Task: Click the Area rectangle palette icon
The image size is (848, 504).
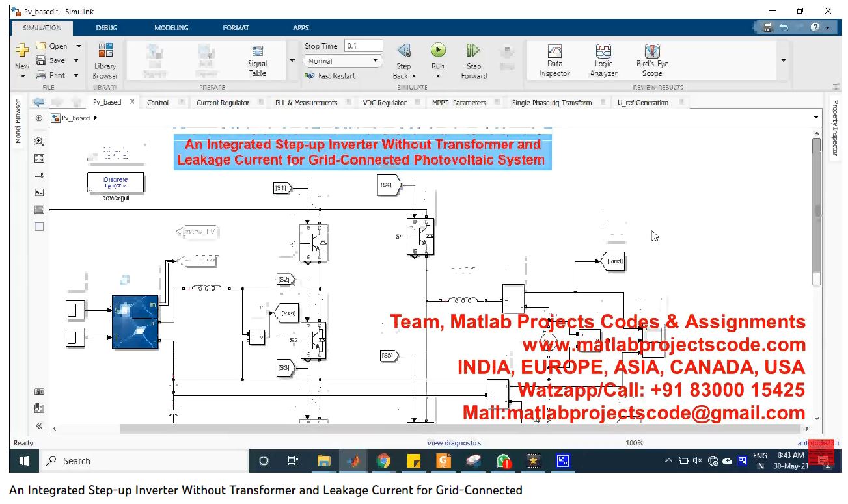Action: 39,227
